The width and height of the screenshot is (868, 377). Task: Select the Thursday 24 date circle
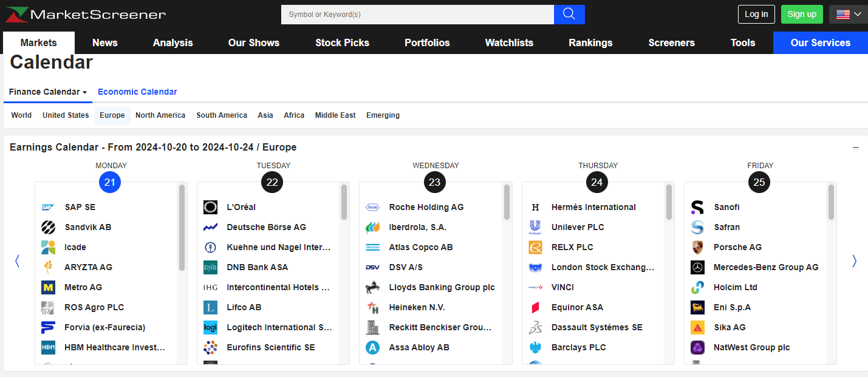598,182
